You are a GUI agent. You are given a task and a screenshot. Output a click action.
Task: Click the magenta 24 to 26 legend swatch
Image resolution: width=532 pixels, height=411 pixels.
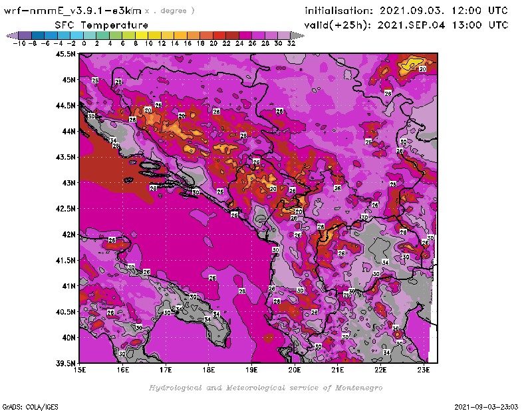245,35
